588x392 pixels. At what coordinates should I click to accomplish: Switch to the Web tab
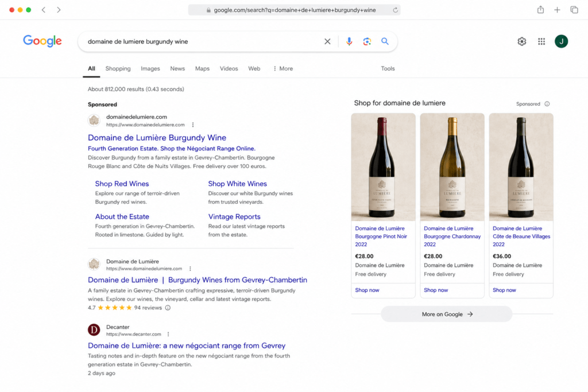click(x=254, y=68)
